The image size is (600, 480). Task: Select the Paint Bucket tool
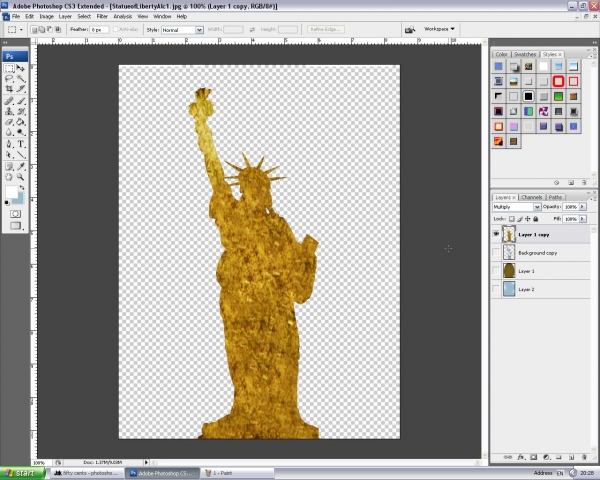21,122
